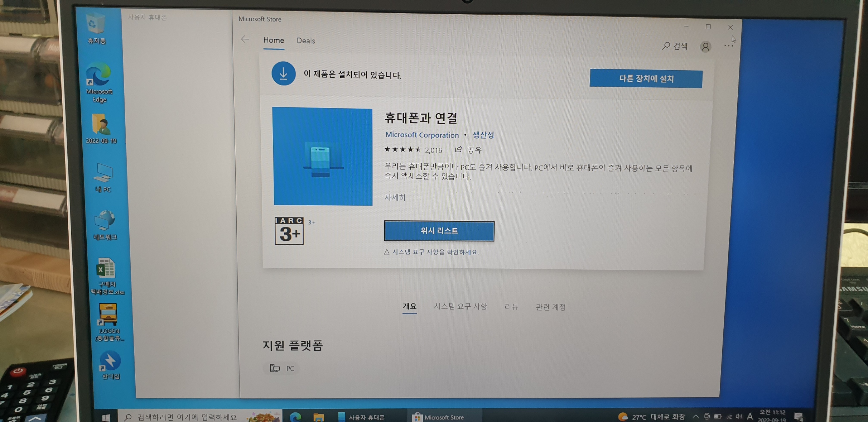The height and width of the screenshot is (422, 868).
Task: Maximize the Microsoft Store window
Action: [708, 27]
